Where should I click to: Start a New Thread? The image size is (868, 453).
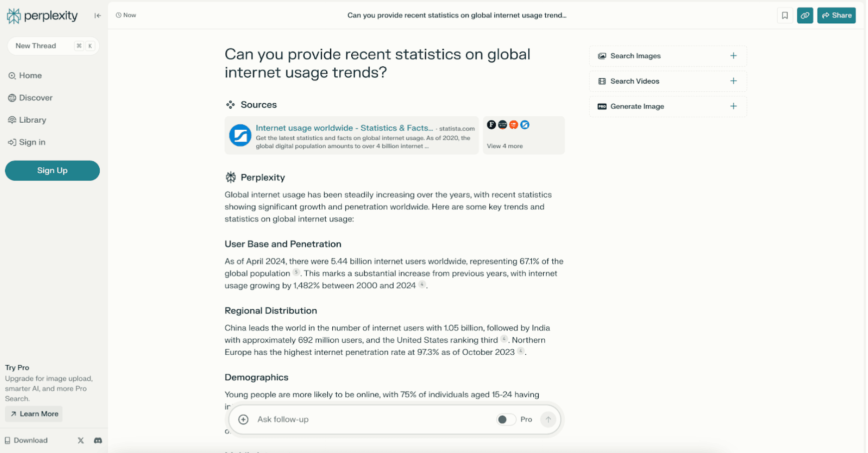(x=53, y=46)
